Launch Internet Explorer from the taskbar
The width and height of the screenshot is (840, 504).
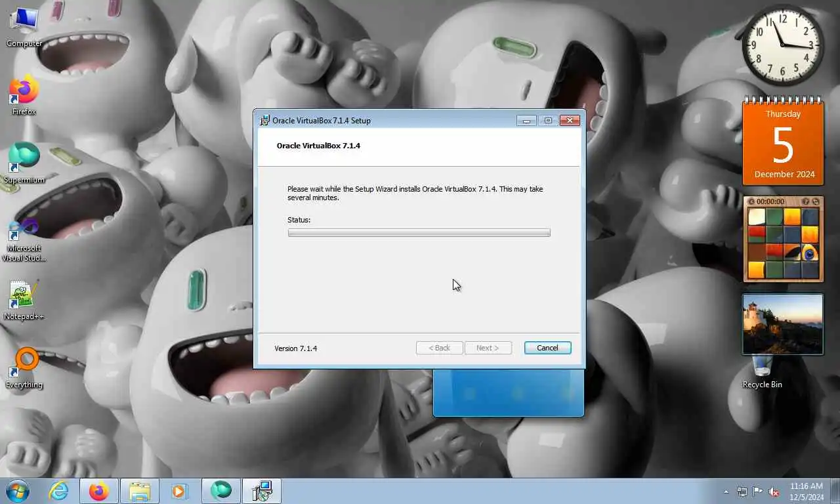59,491
